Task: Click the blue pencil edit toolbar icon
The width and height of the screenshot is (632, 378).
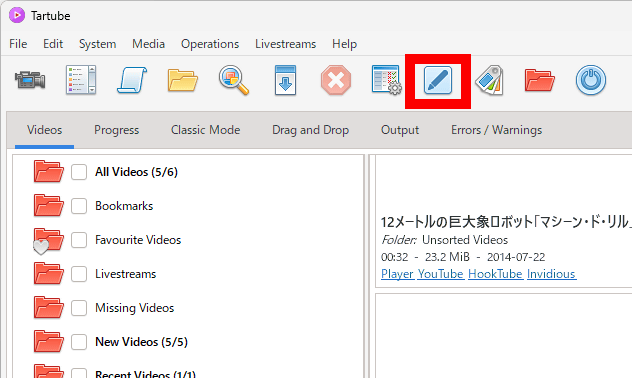Action: pyautogui.click(x=438, y=80)
